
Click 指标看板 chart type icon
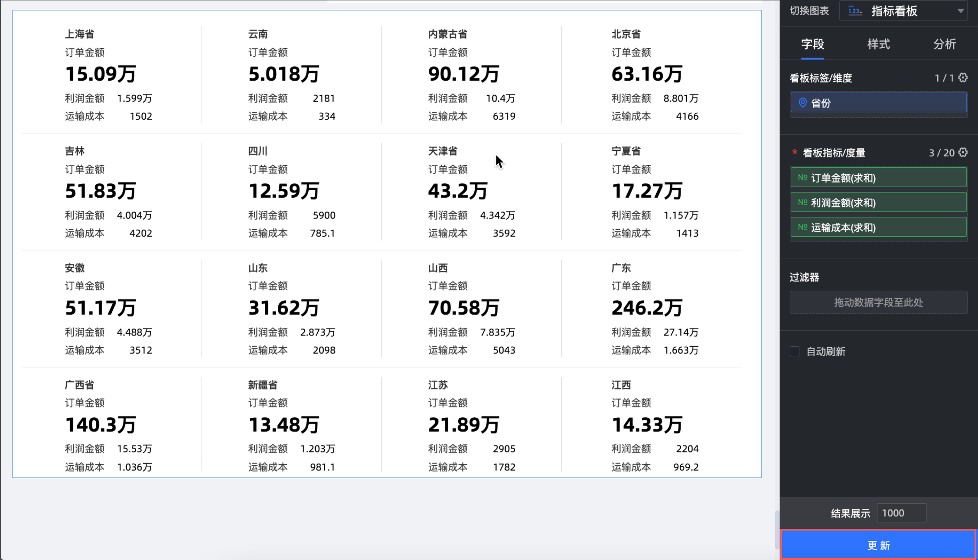(x=855, y=11)
